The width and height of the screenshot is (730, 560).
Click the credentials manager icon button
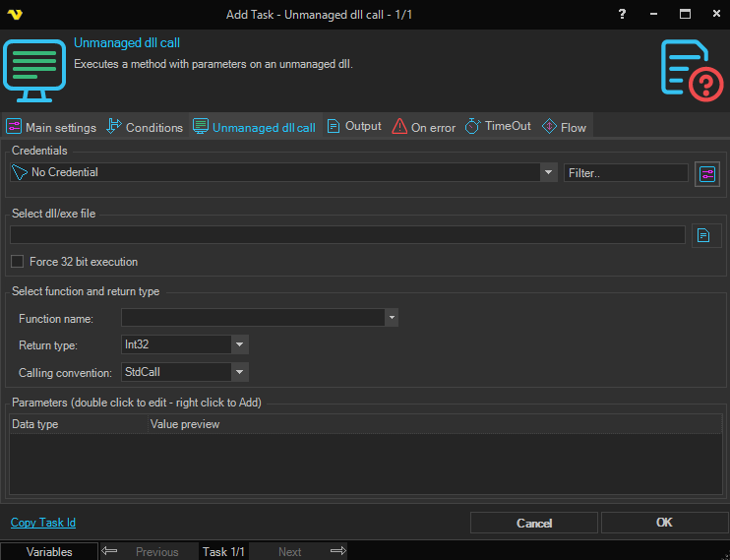pyautogui.click(x=707, y=173)
